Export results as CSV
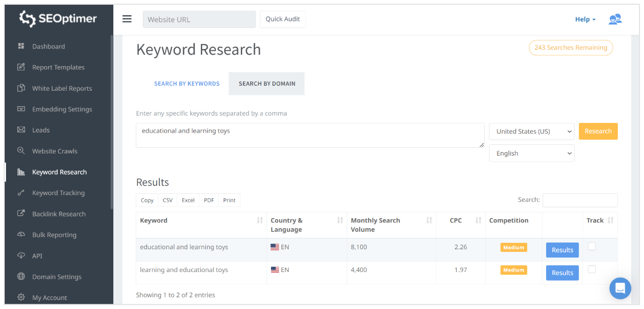The image size is (644, 309). click(x=167, y=200)
